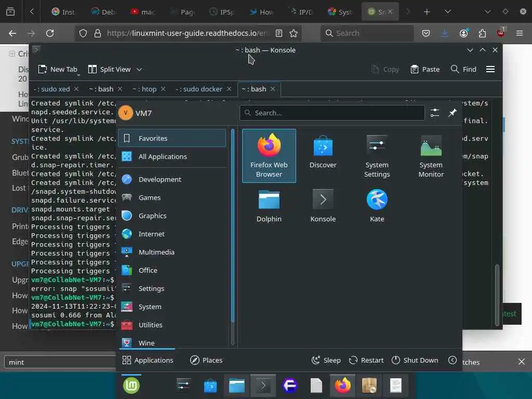Open the Multimedia category
532x399 pixels.
click(x=172, y=252)
